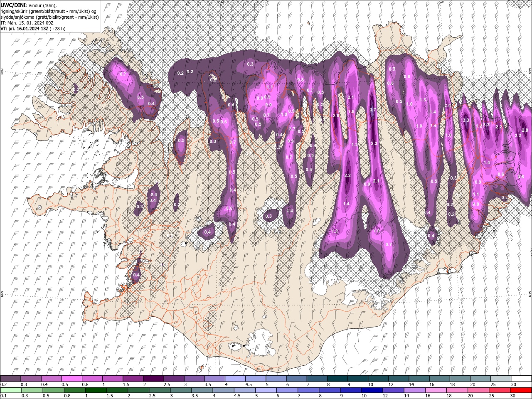Select the dusky mauve 0.2 swatch in upper legend

coord(10,378)
